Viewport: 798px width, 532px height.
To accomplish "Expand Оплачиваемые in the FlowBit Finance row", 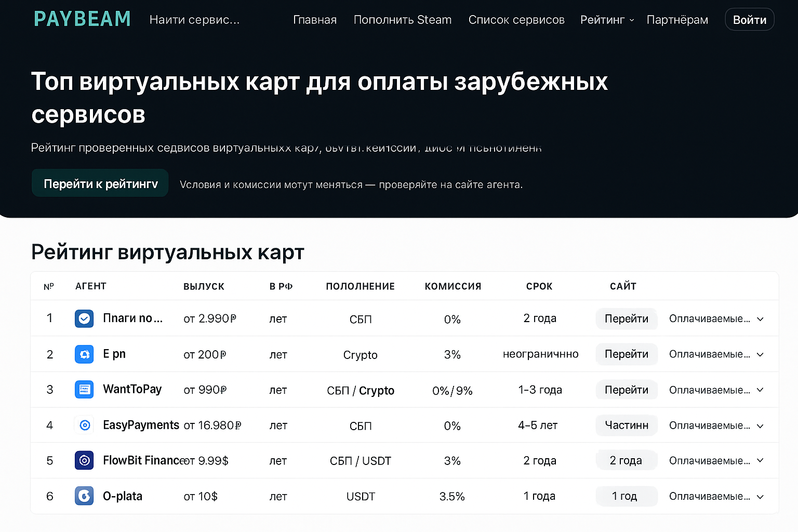I will 716,460.
